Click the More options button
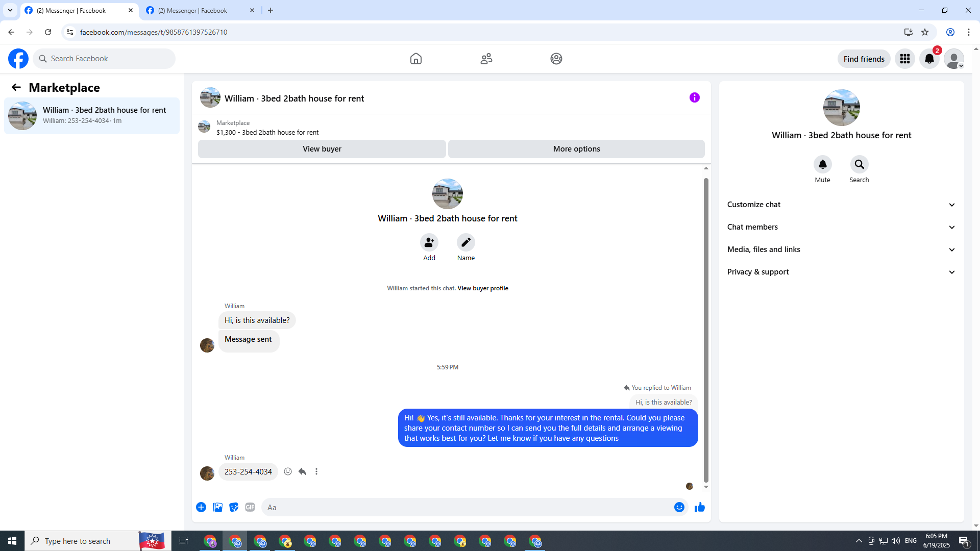Screen dimensions: 980x551 tap(577, 149)
